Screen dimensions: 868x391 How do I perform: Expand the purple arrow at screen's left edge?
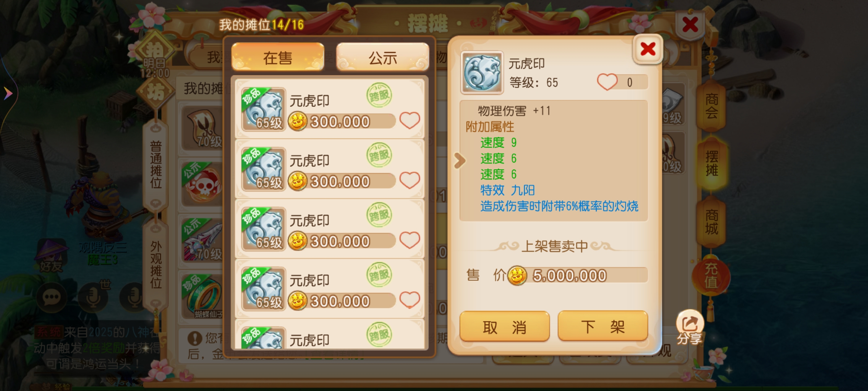click(x=8, y=93)
